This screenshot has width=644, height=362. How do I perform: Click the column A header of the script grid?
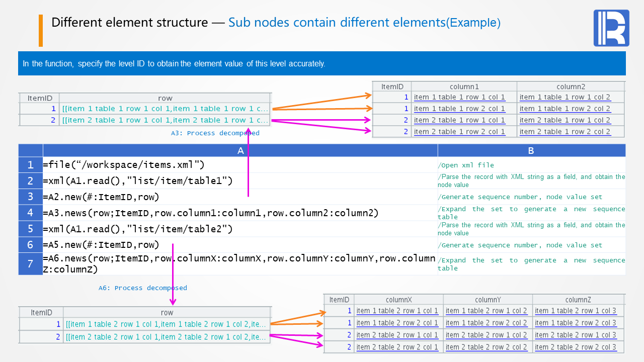[x=240, y=150]
